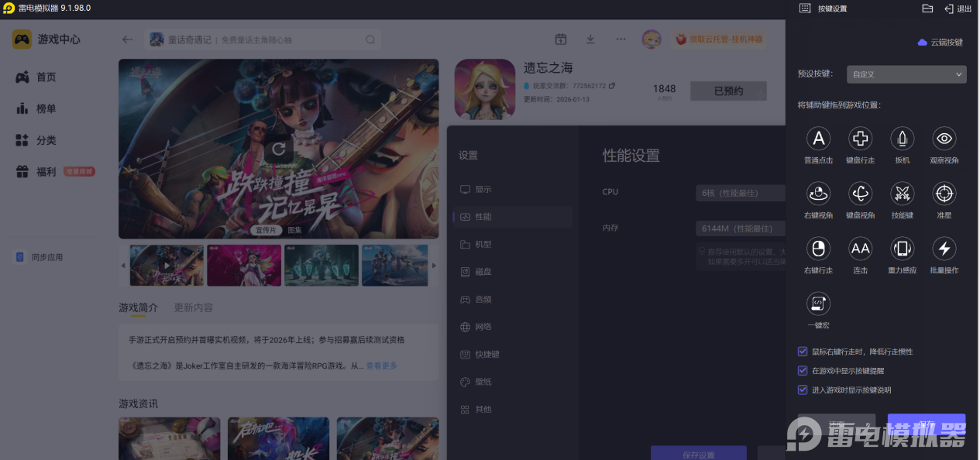Click the 已预约 button
The width and height of the screenshot is (980, 460).
[728, 91]
